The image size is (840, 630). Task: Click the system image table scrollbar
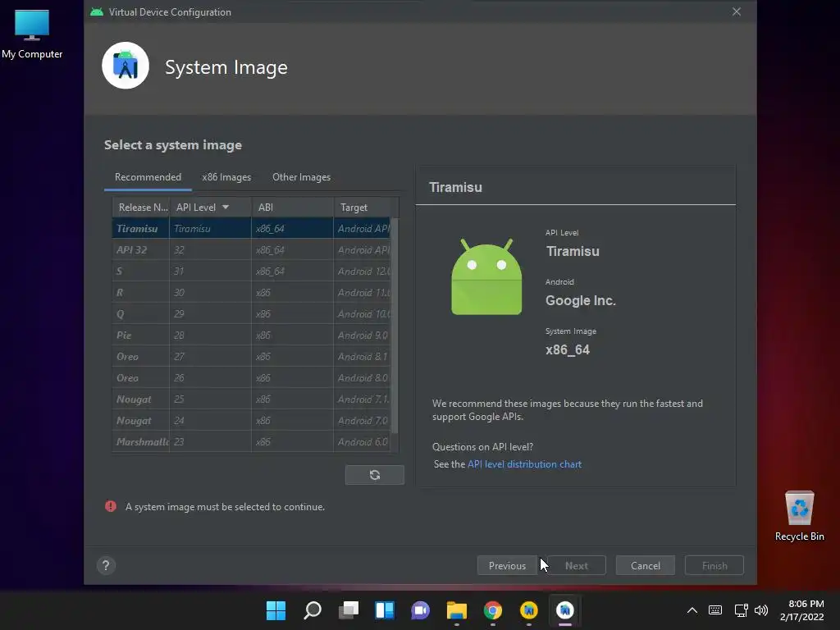click(x=395, y=325)
